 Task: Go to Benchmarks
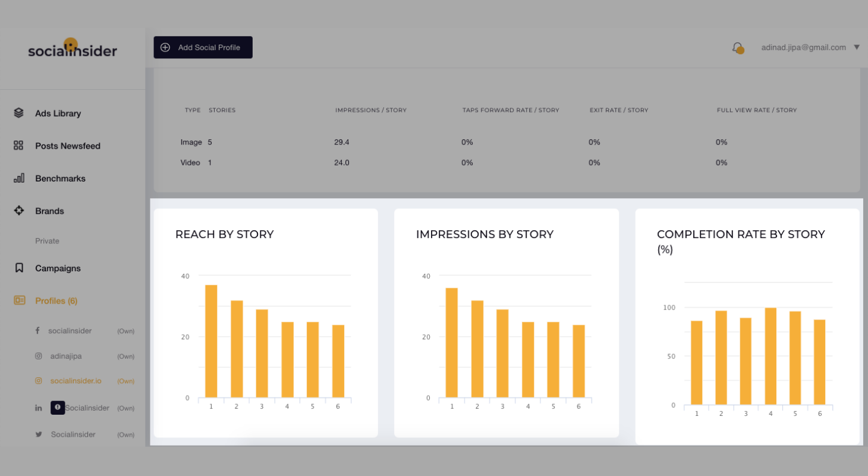[x=60, y=178]
